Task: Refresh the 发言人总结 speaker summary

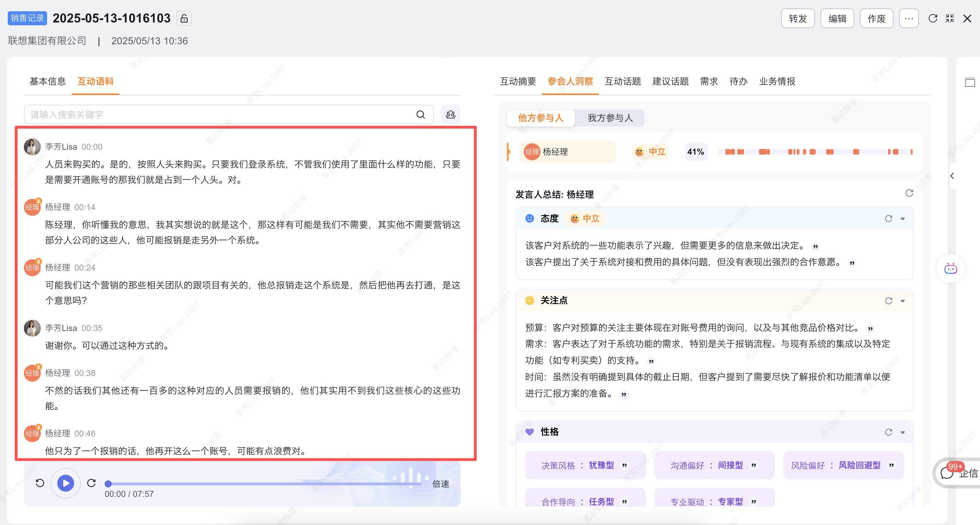Action: coord(909,193)
